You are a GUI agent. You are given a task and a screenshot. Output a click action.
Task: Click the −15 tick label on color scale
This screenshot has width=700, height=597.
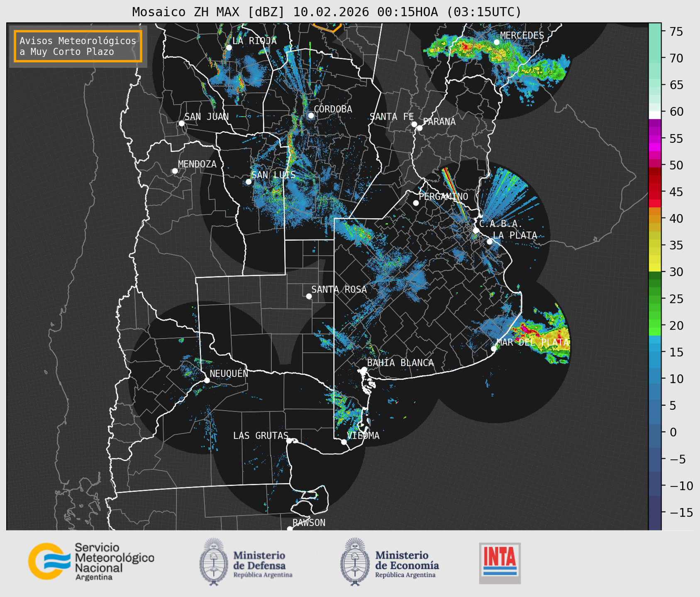click(681, 513)
